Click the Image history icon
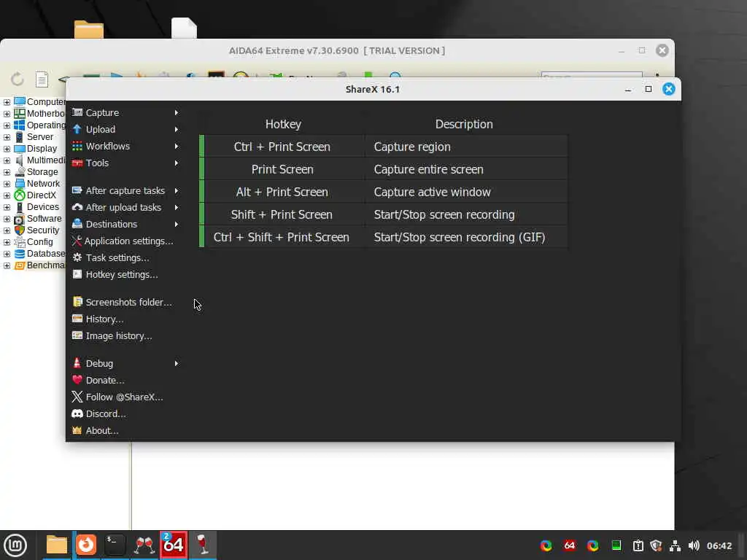The height and width of the screenshot is (560, 747). (x=77, y=335)
